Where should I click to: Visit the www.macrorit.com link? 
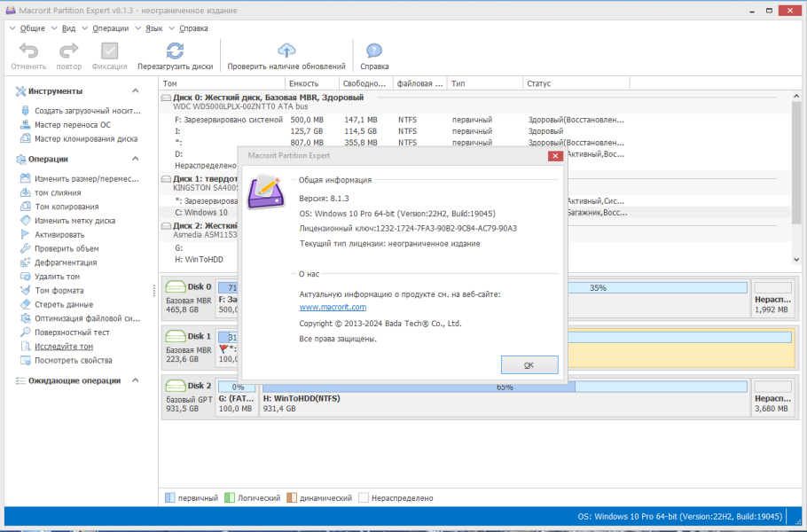click(x=333, y=307)
